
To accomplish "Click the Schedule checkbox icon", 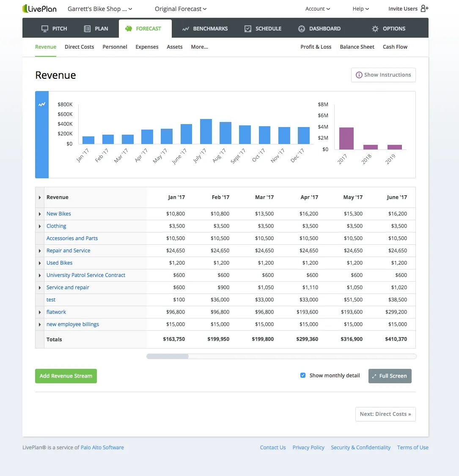I will pos(248,29).
